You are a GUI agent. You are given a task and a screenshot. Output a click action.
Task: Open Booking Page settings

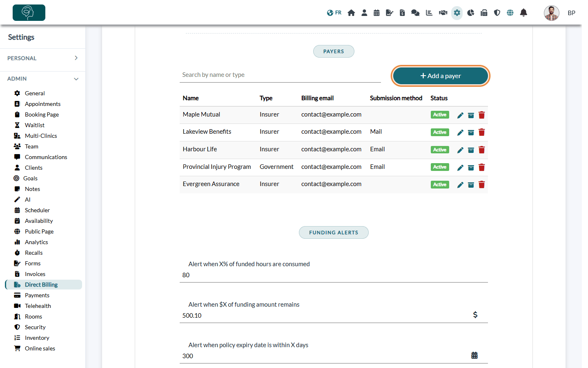42,114
